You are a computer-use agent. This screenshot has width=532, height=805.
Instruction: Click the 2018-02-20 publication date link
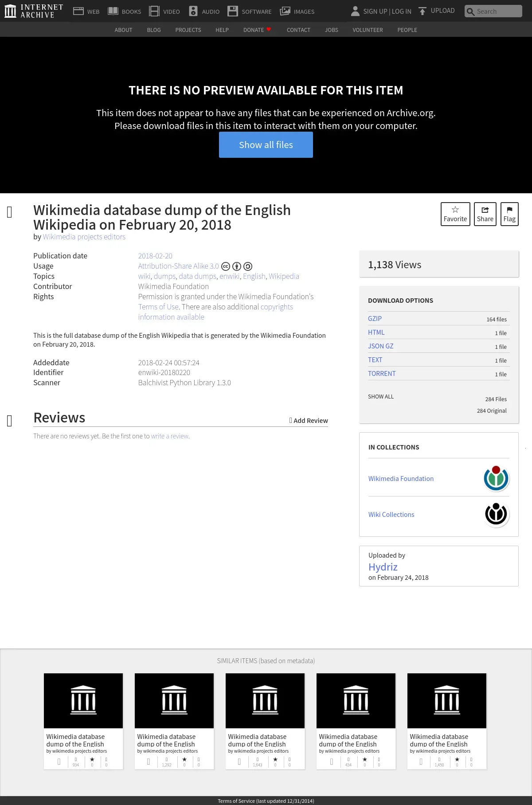(x=155, y=256)
